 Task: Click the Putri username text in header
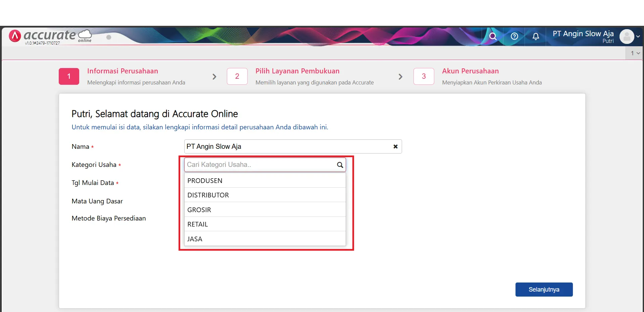tap(608, 41)
